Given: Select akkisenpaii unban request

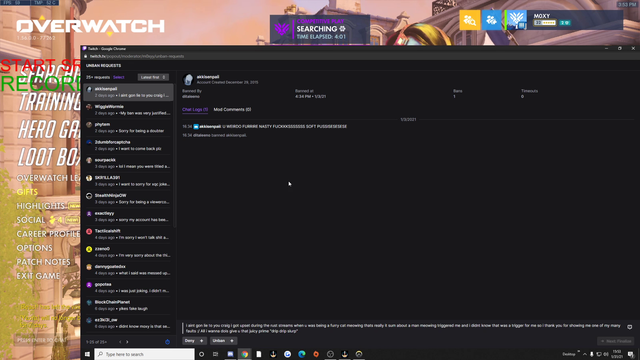Looking at the screenshot, I should (128, 92).
